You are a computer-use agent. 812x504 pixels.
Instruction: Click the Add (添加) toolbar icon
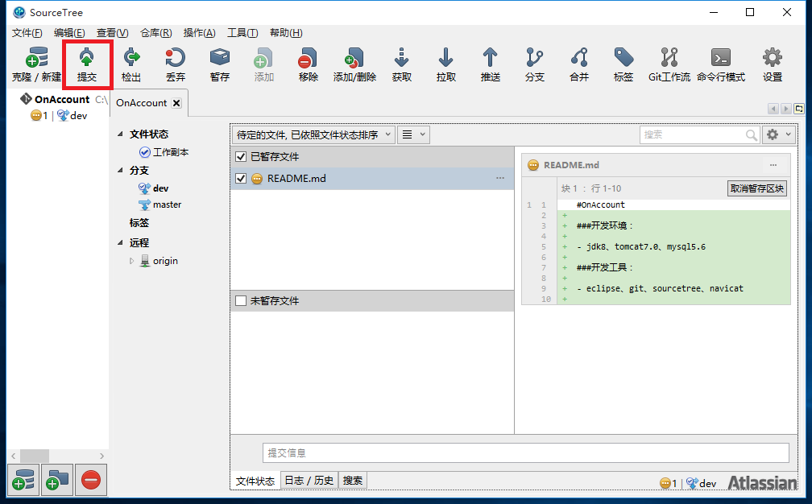[x=263, y=64]
